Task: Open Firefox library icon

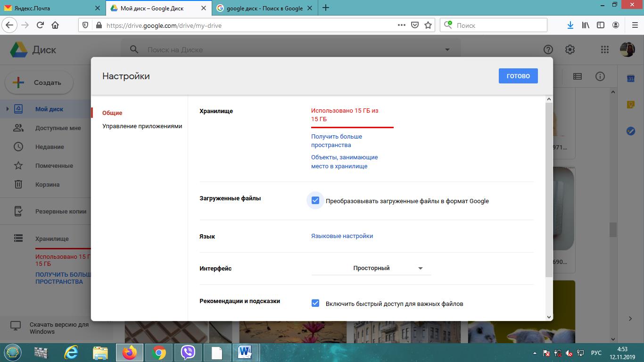Action: pyautogui.click(x=585, y=25)
